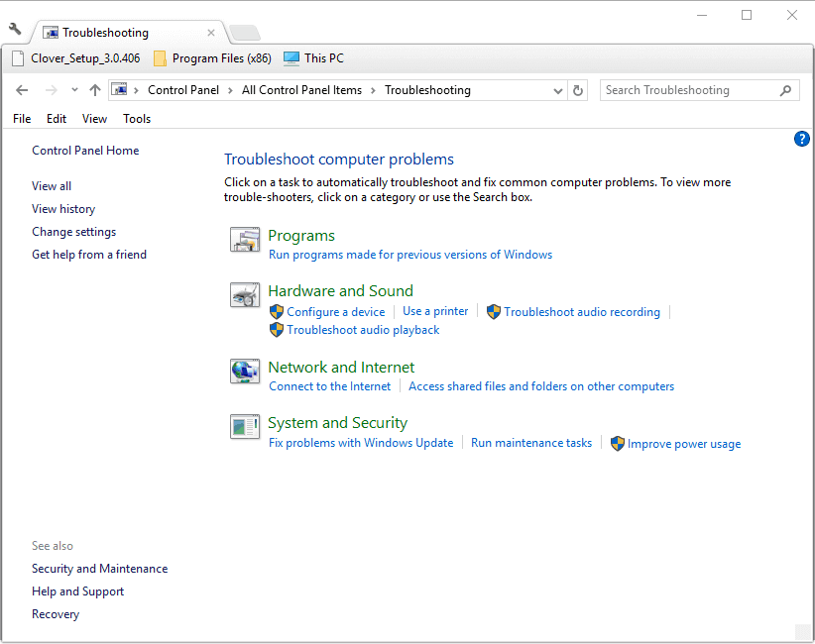Screen dimensions: 815x644
Task: Start Troubleshoot audio playback
Action: [363, 330]
